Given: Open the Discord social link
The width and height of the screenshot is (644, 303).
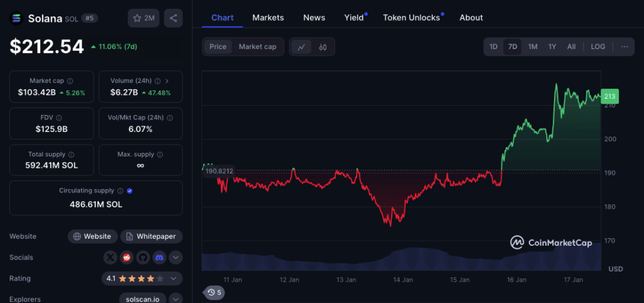Looking at the screenshot, I should 159,258.
